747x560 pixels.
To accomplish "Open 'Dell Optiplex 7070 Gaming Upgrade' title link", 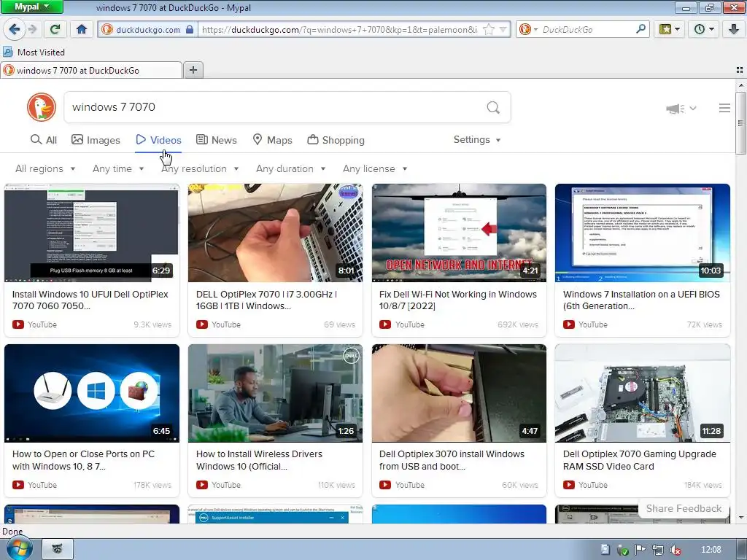I will pyautogui.click(x=639, y=460).
